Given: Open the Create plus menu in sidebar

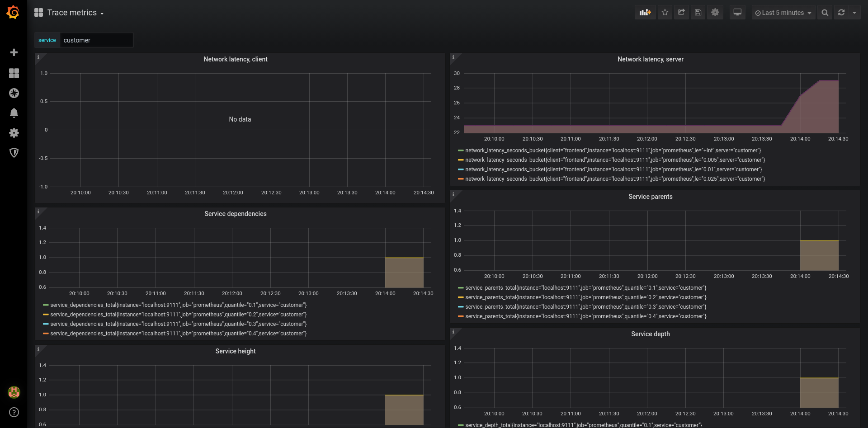Looking at the screenshot, I should click(14, 52).
